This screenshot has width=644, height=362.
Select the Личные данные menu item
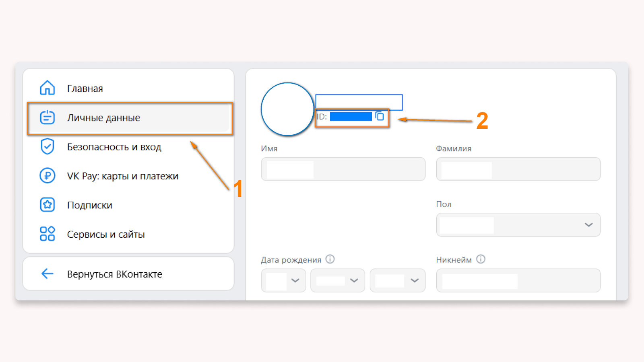128,117
